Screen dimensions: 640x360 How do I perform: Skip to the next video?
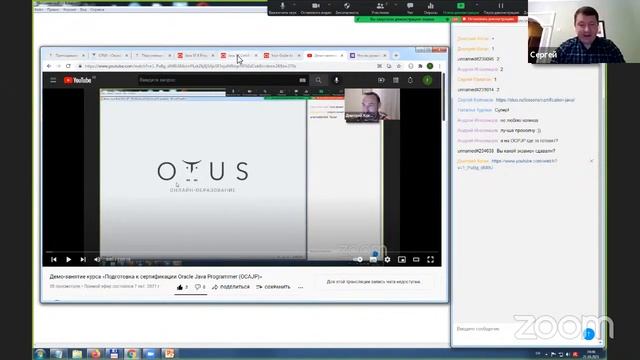click(x=83, y=259)
